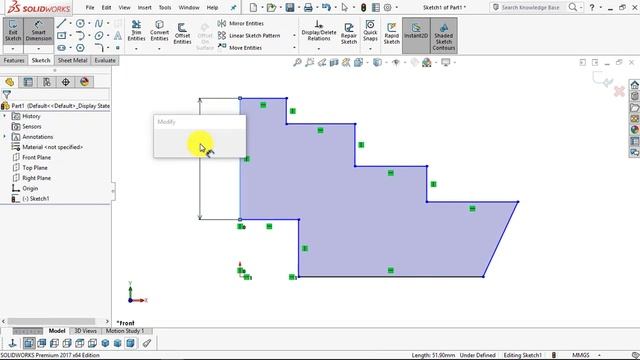Image resolution: width=640 pixels, height=360 pixels.
Task: Toggle Instant2D mode
Action: click(x=416, y=35)
